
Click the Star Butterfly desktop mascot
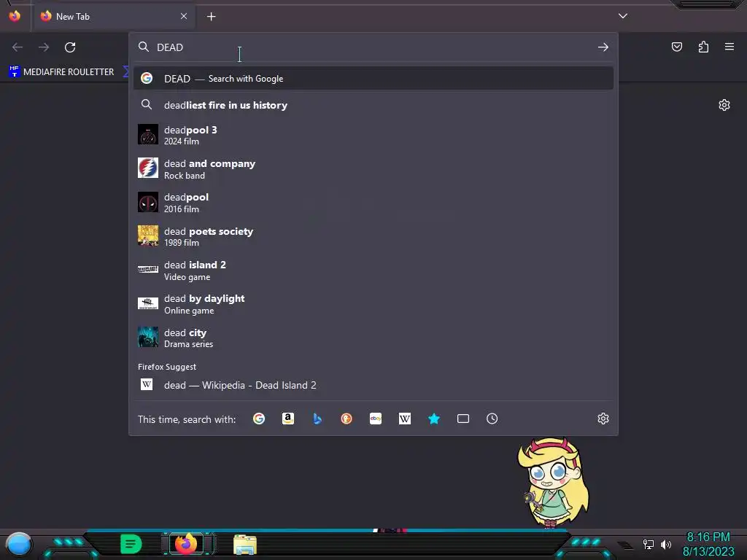[x=553, y=483]
